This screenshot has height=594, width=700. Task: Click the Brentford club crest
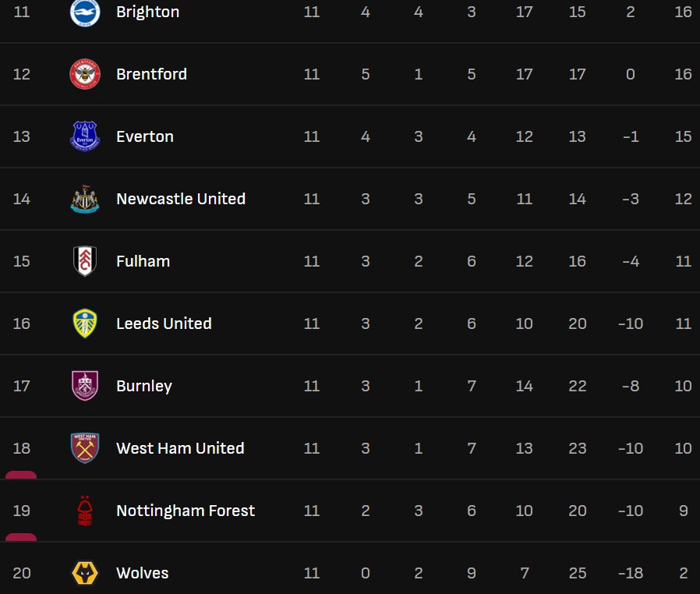[85, 74]
